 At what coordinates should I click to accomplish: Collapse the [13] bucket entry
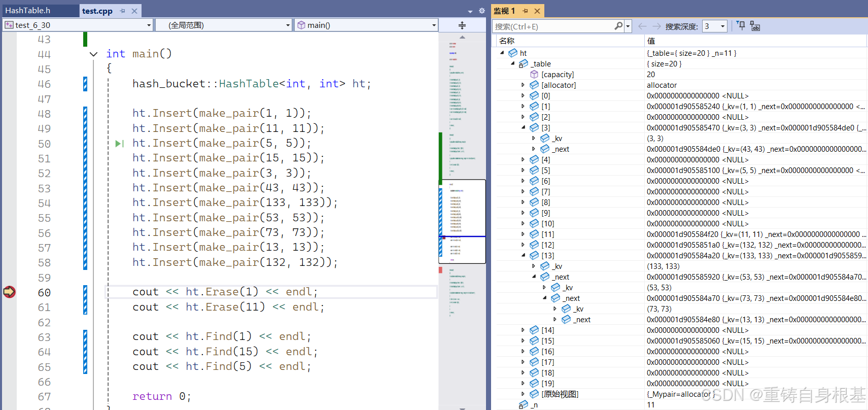[523, 255]
